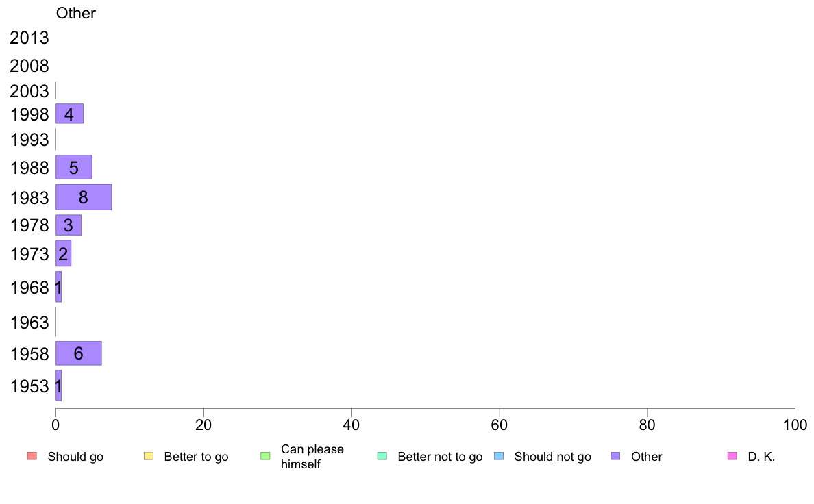Click the green Can please himself swatch

pyautogui.click(x=265, y=456)
